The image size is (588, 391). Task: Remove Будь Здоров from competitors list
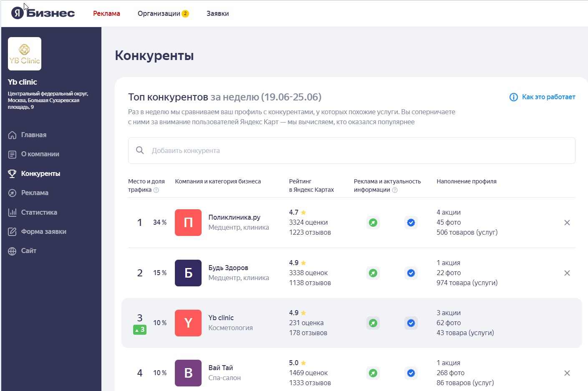pyautogui.click(x=567, y=273)
